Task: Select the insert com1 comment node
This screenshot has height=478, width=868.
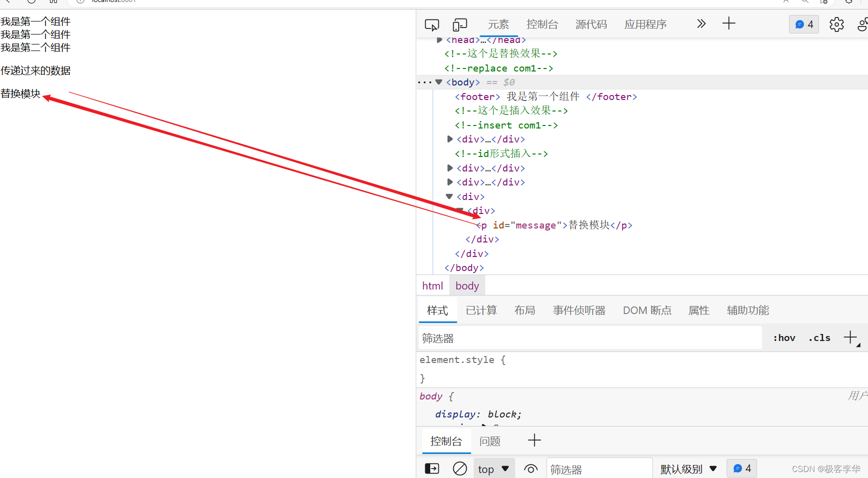Action: [506, 125]
